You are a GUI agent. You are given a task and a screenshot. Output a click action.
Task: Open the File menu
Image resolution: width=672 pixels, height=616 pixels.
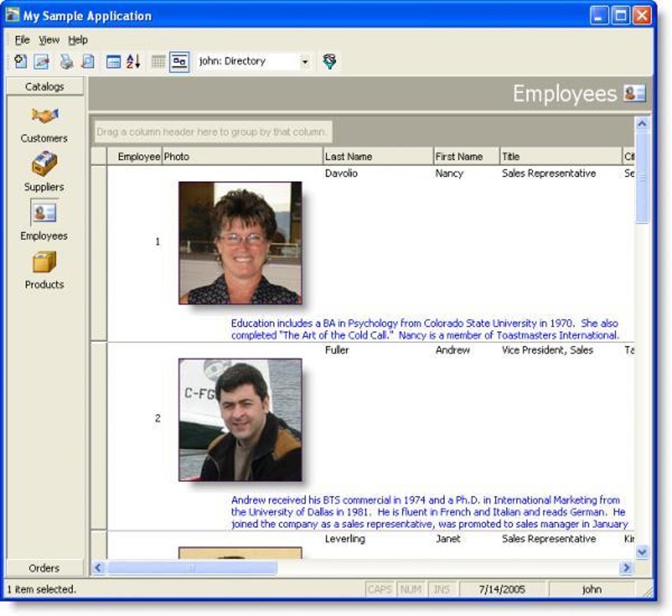(x=22, y=40)
